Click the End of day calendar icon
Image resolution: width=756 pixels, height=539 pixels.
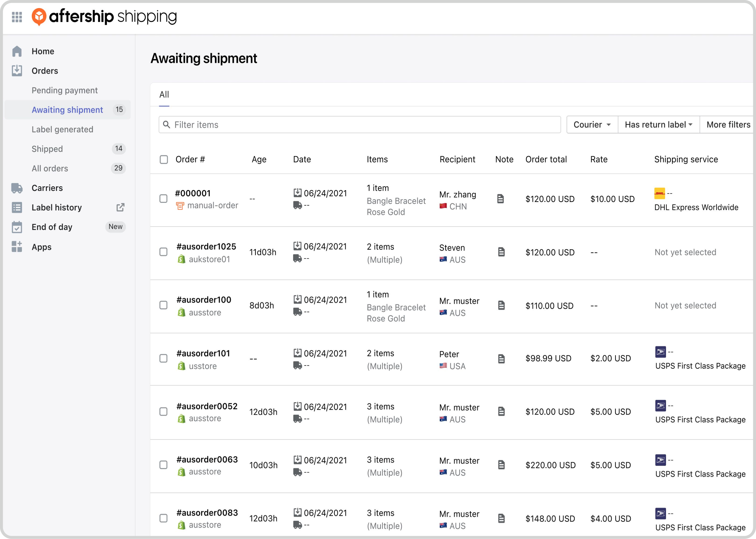point(17,227)
